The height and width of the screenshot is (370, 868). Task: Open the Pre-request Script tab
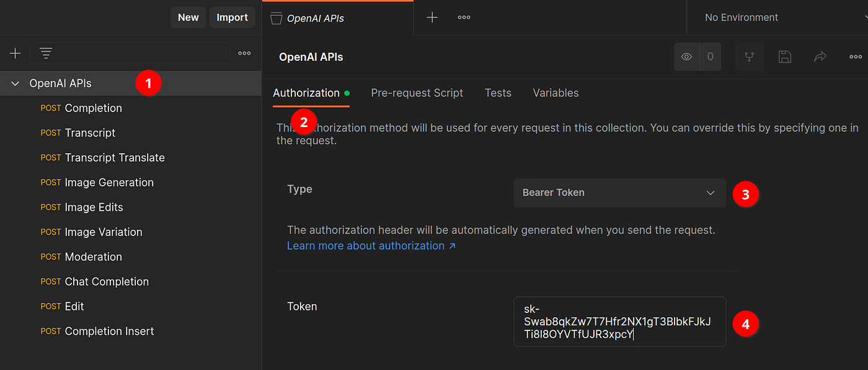(417, 93)
